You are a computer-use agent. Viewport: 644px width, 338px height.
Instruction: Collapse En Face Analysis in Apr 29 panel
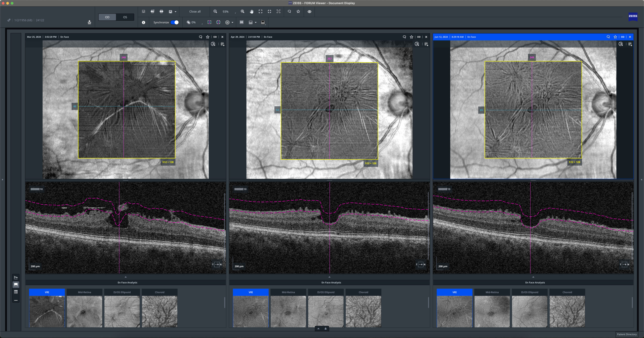pos(329,277)
